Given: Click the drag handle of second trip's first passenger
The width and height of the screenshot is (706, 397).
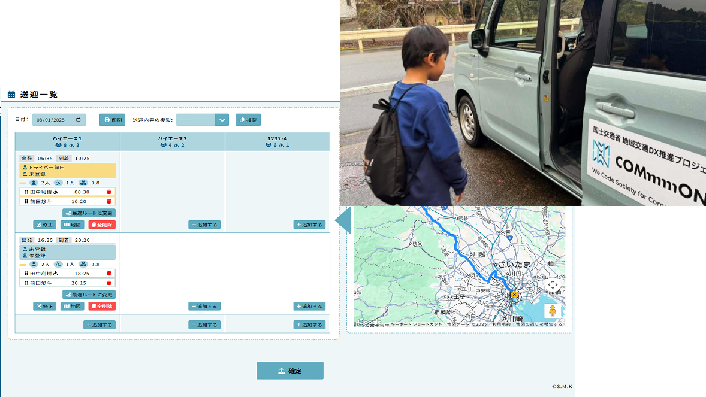Looking at the screenshot, I should 26,273.
